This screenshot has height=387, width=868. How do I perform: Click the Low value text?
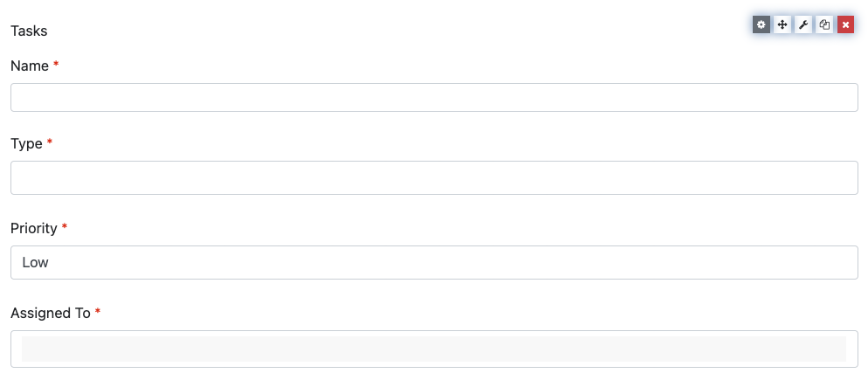[x=35, y=262]
